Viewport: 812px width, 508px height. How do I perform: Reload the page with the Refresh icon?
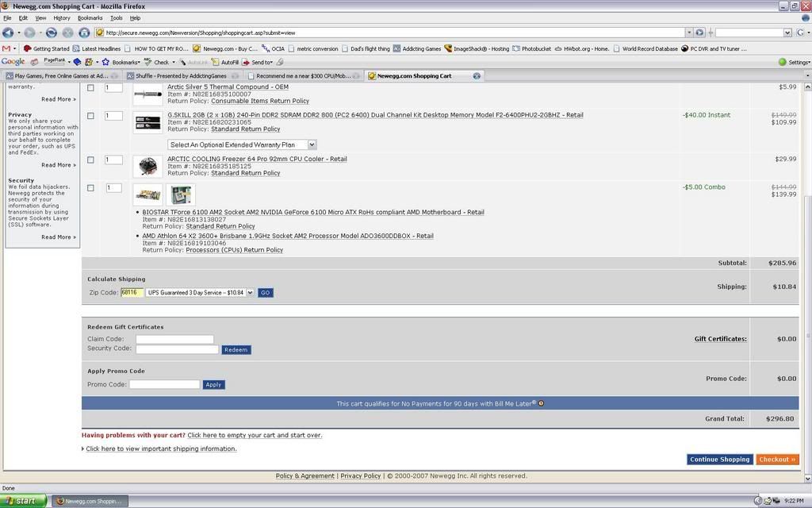point(52,33)
